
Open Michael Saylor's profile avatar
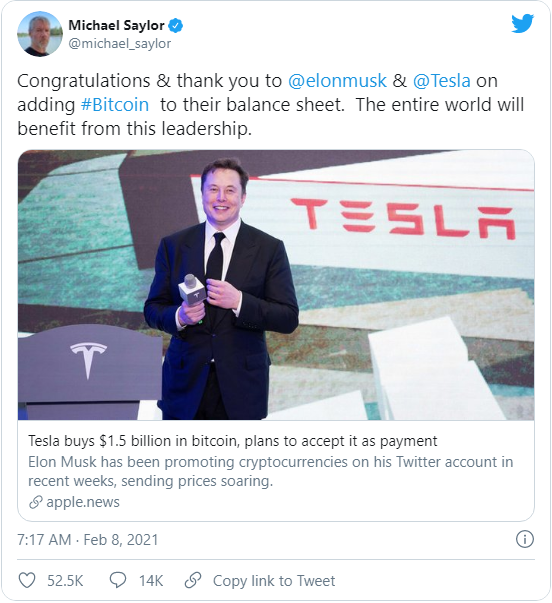click(40, 34)
